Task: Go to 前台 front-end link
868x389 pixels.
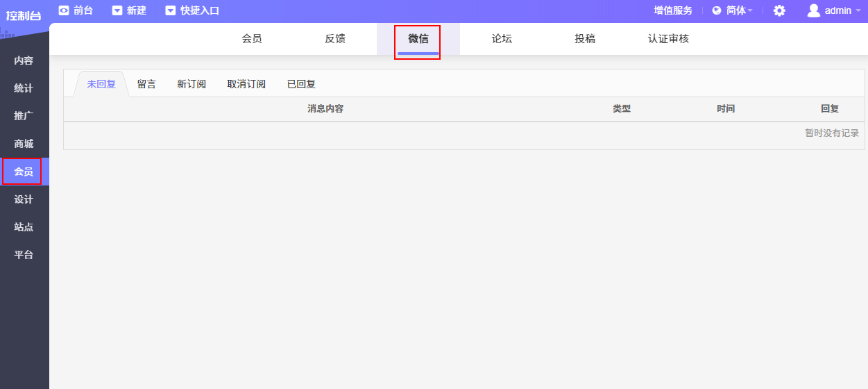Action: pyautogui.click(x=83, y=10)
